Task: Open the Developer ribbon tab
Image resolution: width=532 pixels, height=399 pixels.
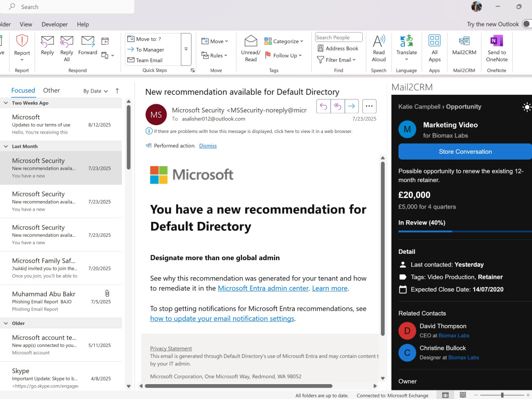Action: click(55, 24)
